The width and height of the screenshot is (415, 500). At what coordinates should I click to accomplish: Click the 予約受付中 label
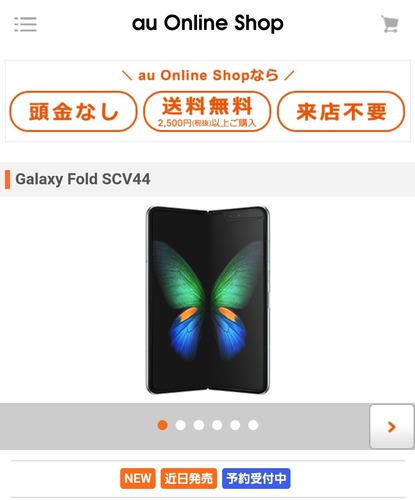tap(256, 478)
